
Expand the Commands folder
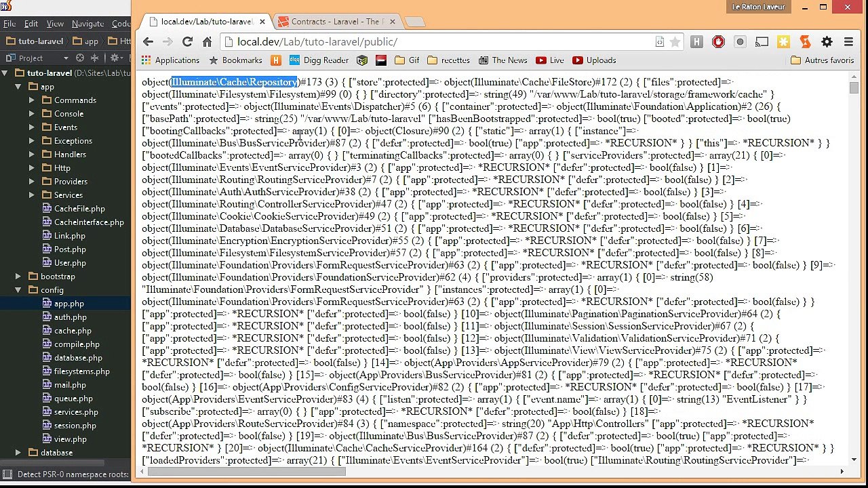pyautogui.click(x=31, y=100)
